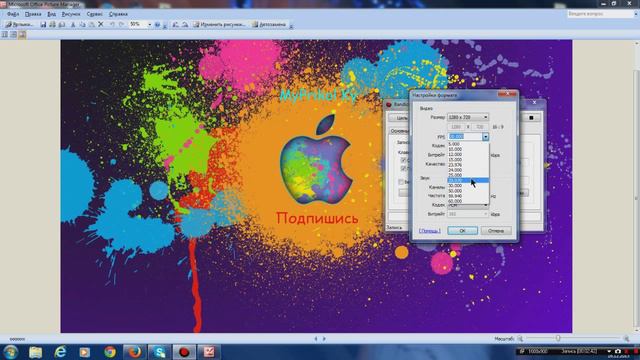Click the Помощь link
This screenshot has width=640, height=360.
pos(430,231)
